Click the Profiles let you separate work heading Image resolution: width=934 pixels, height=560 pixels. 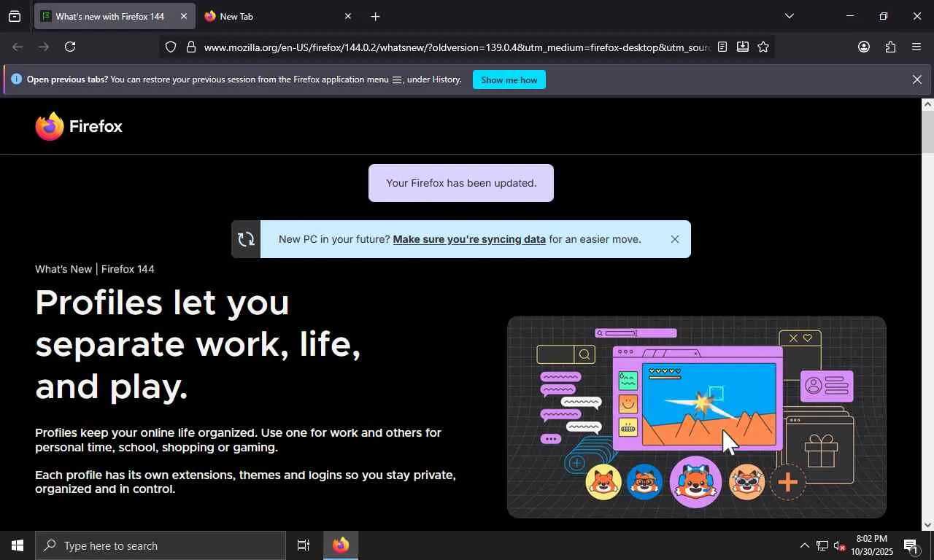[198, 344]
